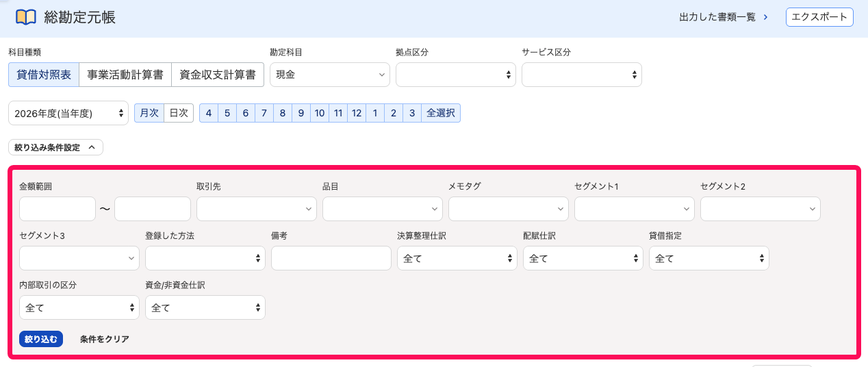Toggle month 2 button
Image resolution: width=868 pixels, height=367 pixels.
(394, 113)
